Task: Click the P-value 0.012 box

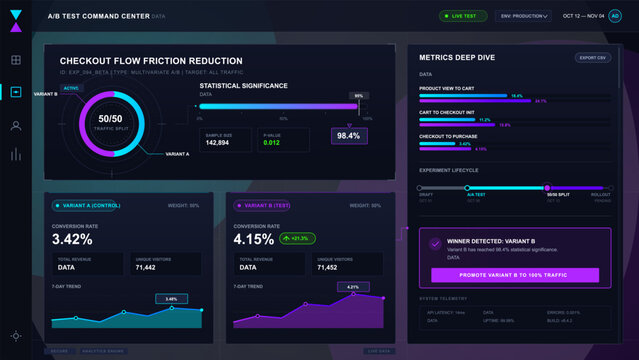Action: [283, 139]
